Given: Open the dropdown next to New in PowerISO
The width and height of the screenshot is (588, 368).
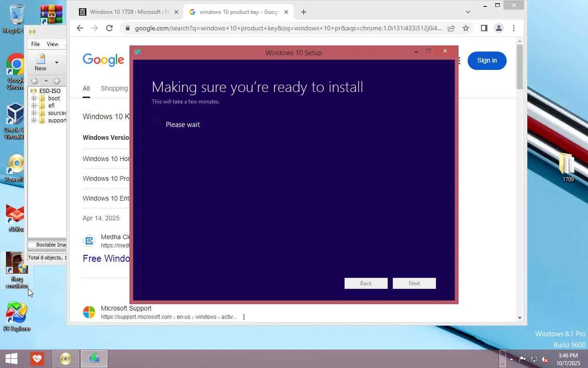Looking at the screenshot, I should point(57,63).
